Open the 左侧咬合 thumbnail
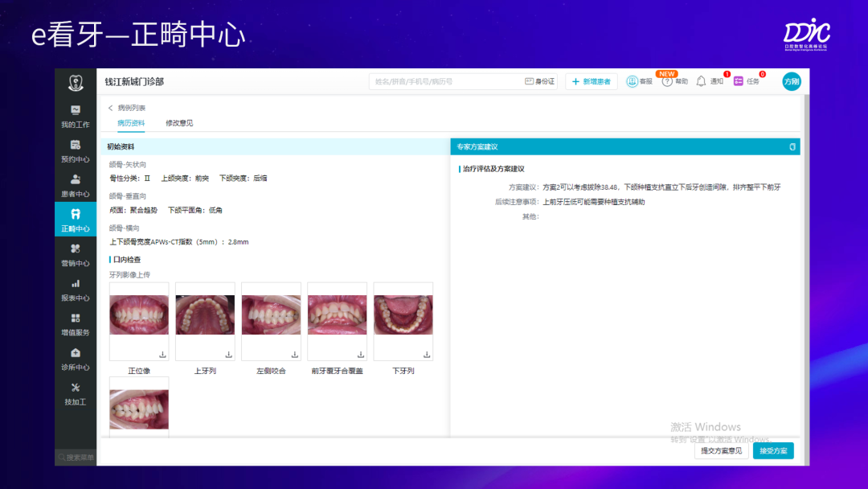 [x=272, y=314]
